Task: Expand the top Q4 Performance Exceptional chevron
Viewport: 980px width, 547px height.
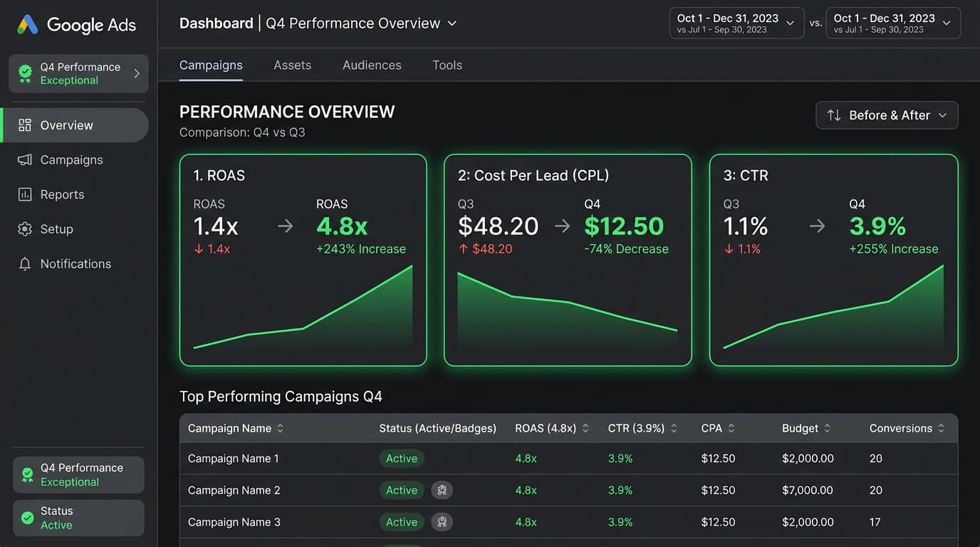Action: (x=137, y=73)
